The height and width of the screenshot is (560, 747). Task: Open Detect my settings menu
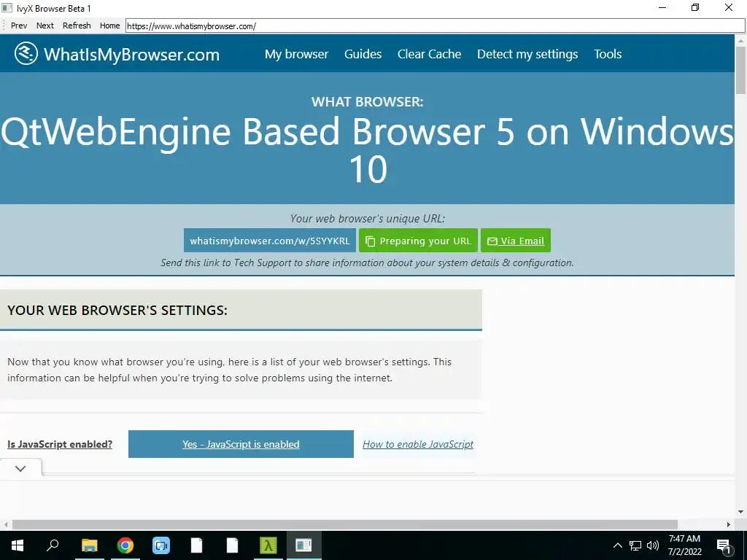click(x=527, y=54)
